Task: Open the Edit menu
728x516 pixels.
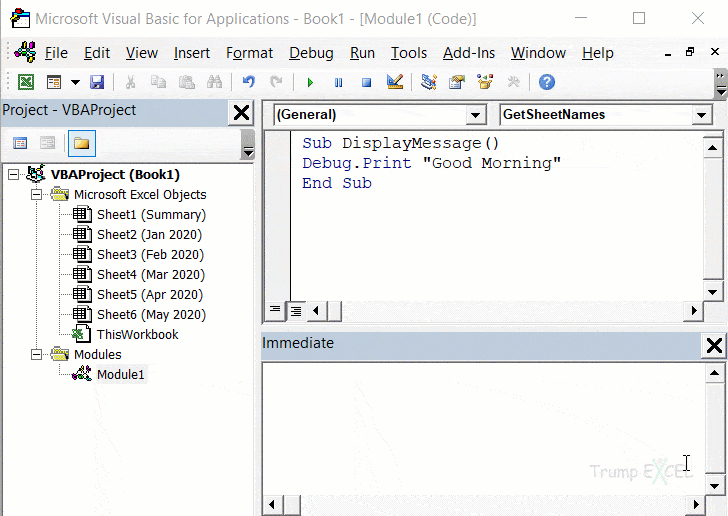Action: (x=97, y=53)
